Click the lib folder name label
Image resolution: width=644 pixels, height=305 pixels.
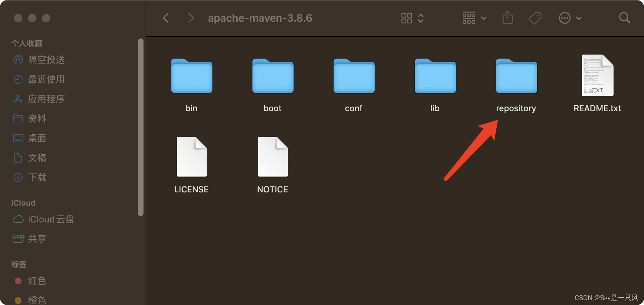coord(435,108)
